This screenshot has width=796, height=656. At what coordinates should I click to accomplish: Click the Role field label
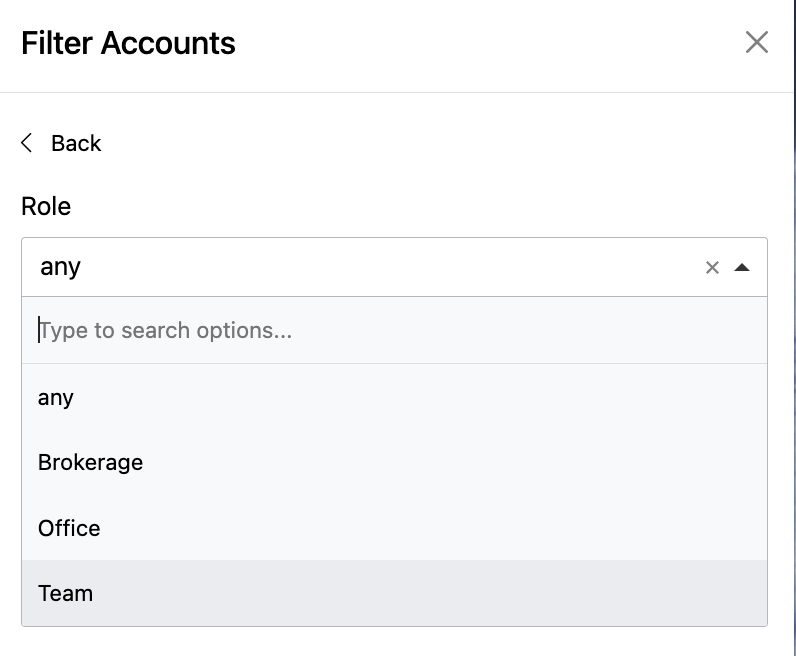(46, 206)
